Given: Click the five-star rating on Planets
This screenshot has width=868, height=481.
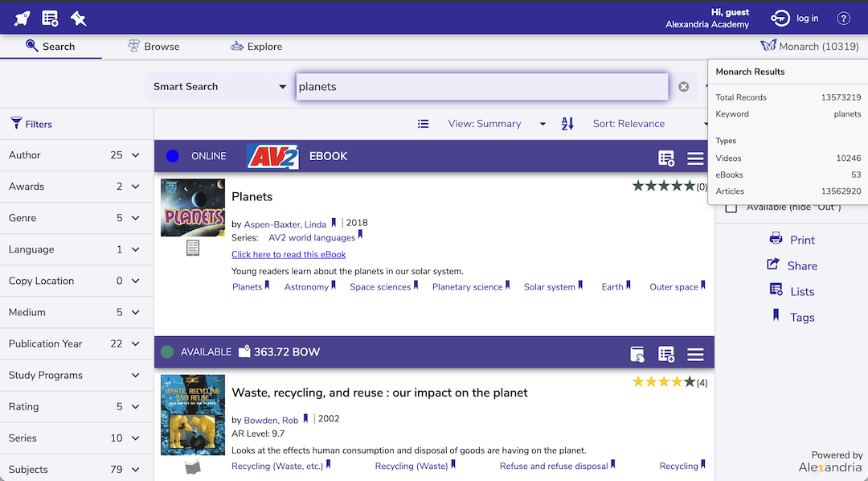Looking at the screenshot, I should tap(663, 186).
